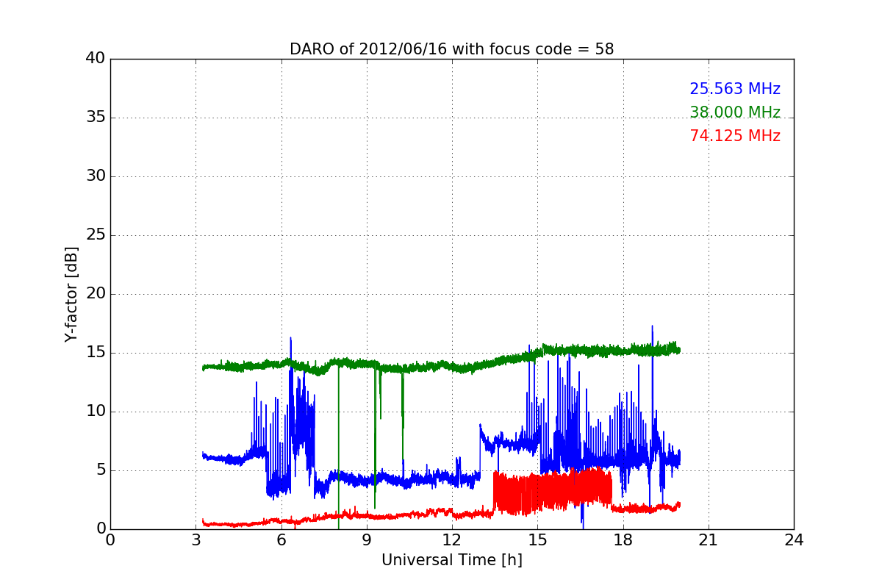
Task: Click the y-axis tick label '30'
Action: point(96,176)
